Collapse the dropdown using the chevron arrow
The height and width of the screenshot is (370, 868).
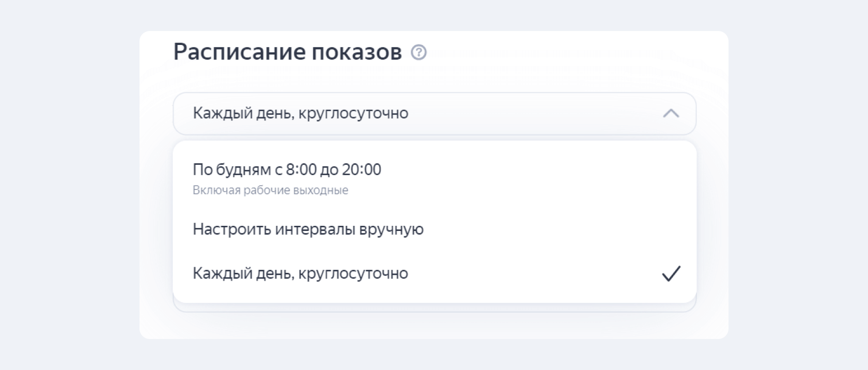click(x=671, y=114)
